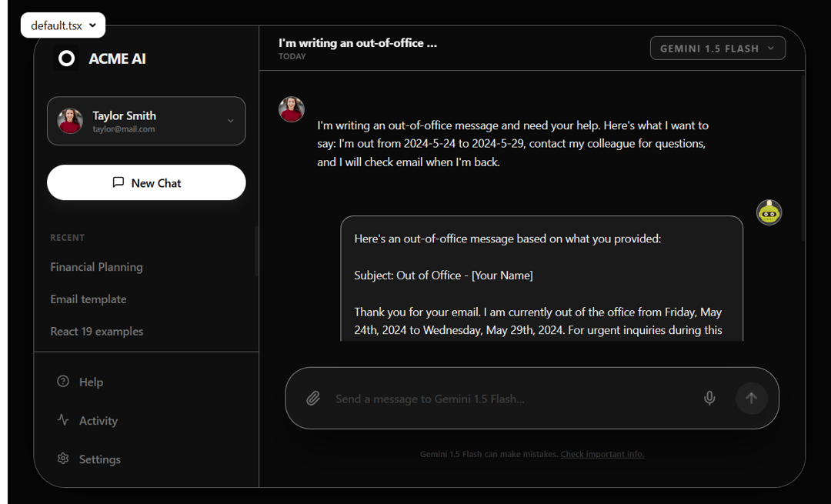The width and height of the screenshot is (831, 504).
Task: Click the Check important info link
Action: pyautogui.click(x=602, y=454)
